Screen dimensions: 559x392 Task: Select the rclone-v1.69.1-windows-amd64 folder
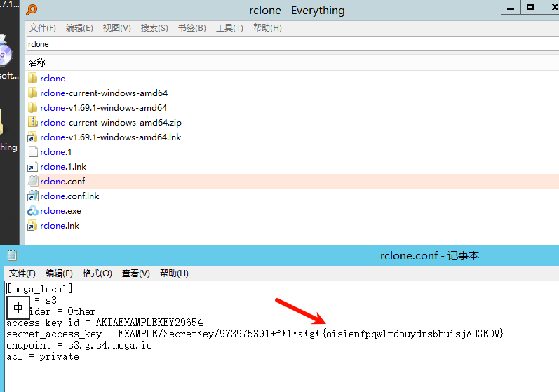pyautogui.click(x=103, y=107)
